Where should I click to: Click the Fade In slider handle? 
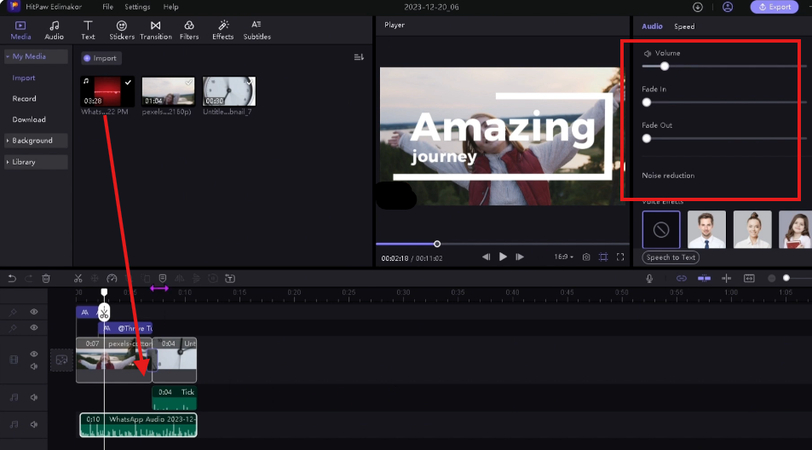[646, 103]
